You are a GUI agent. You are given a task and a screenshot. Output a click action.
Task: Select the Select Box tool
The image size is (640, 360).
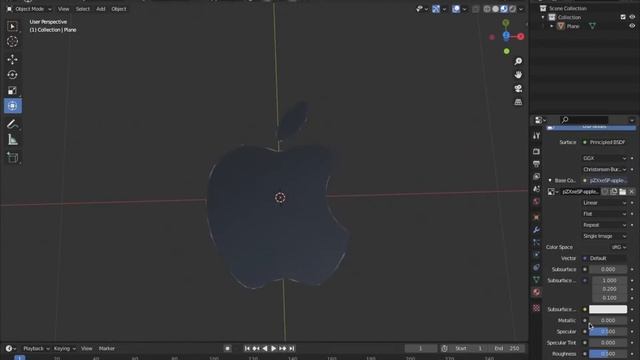[12, 26]
